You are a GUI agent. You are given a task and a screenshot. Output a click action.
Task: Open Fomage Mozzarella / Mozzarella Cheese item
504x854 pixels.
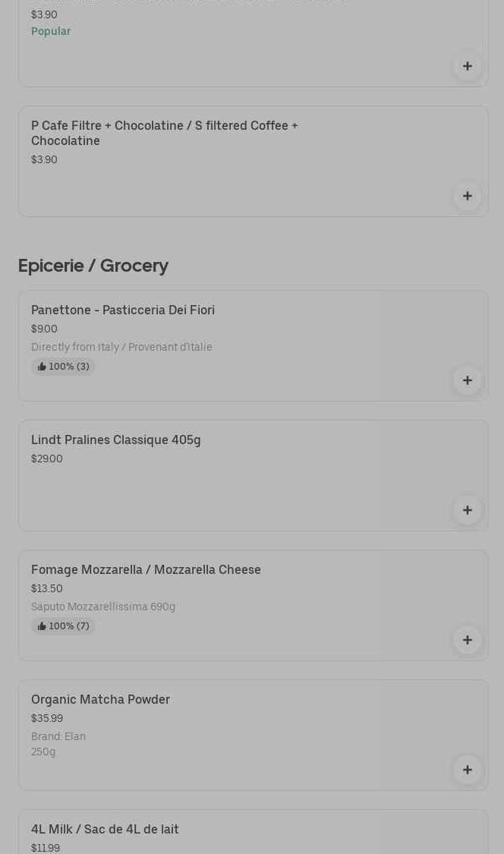[146, 569]
